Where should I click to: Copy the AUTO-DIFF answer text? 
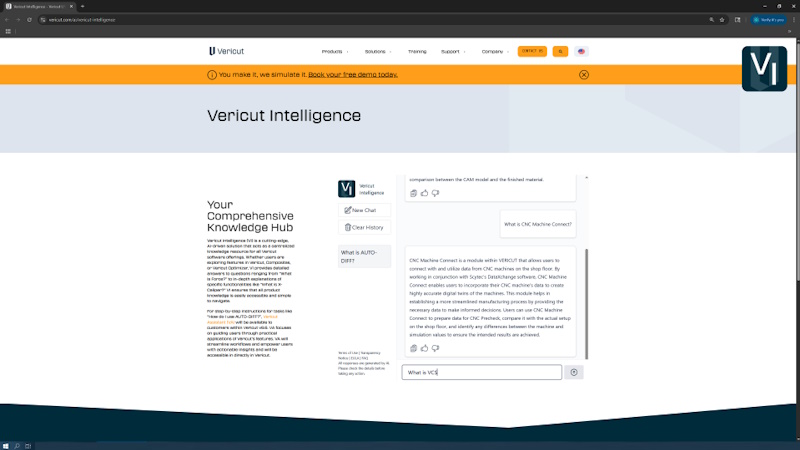click(x=413, y=193)
